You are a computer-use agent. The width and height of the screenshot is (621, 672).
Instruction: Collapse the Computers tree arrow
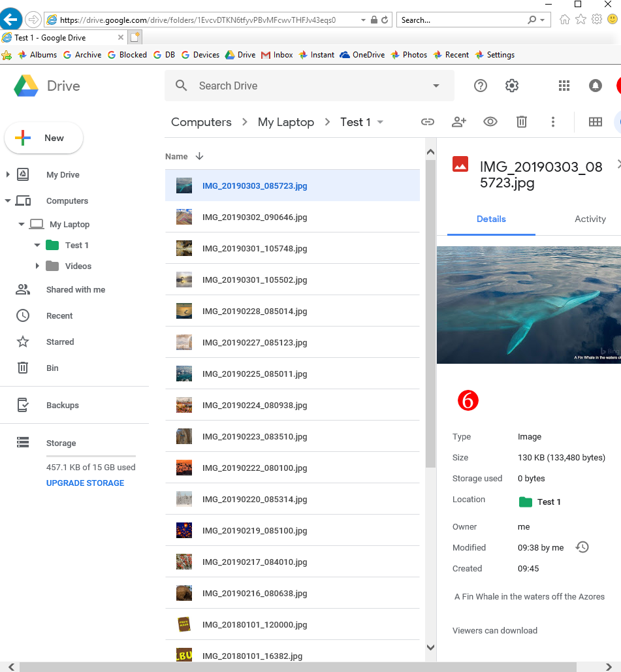[8, 200]
